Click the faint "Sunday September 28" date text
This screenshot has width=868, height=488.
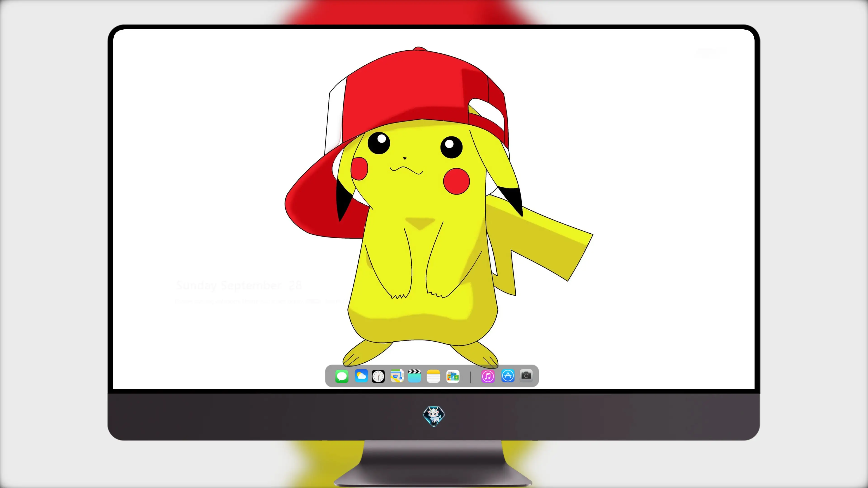(239, 286)
